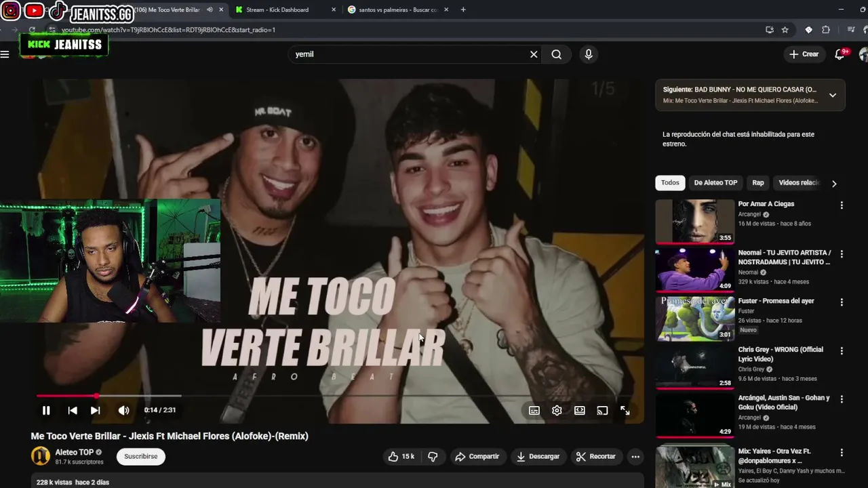Toggle theater mode in the player

[x=580, y=410]
